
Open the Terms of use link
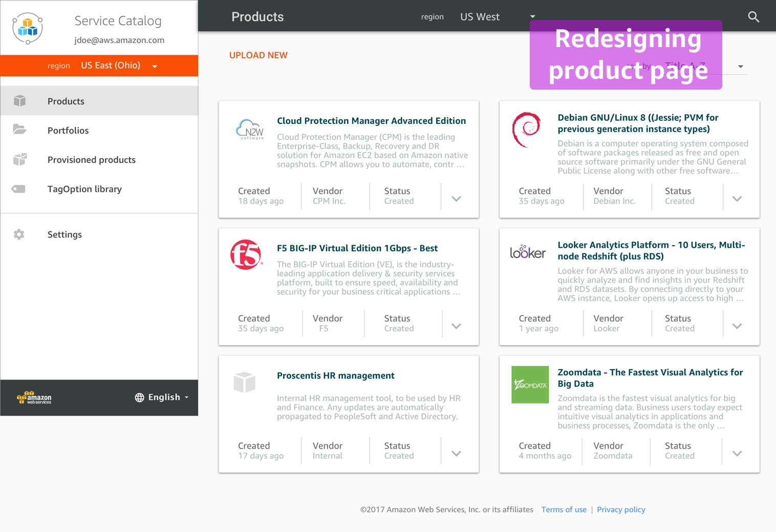click(x=564, y=509)
